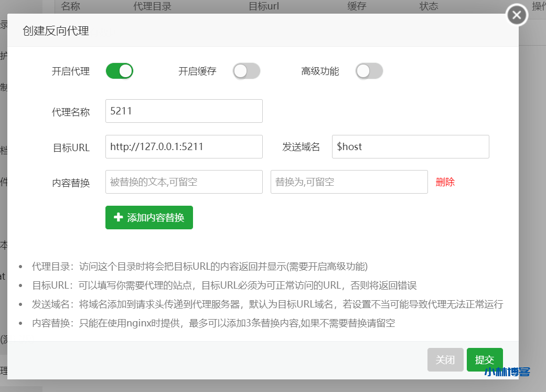This screenshot has height=392, width=546.
Task: Click the 发送域名 field showing $host
Action: pyautogui.click(x=410, y=147)
